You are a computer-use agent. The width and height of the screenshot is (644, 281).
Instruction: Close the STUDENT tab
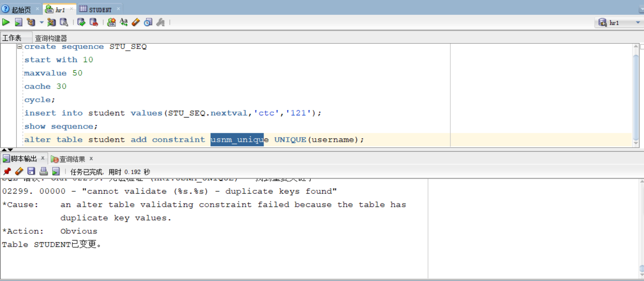tap(118, 9)
